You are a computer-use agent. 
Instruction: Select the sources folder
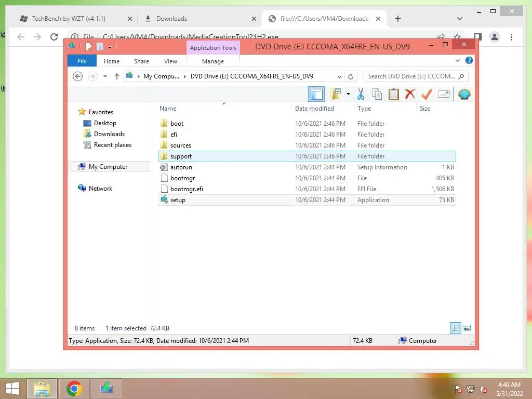pyautogui.click(x=307, y=145)
